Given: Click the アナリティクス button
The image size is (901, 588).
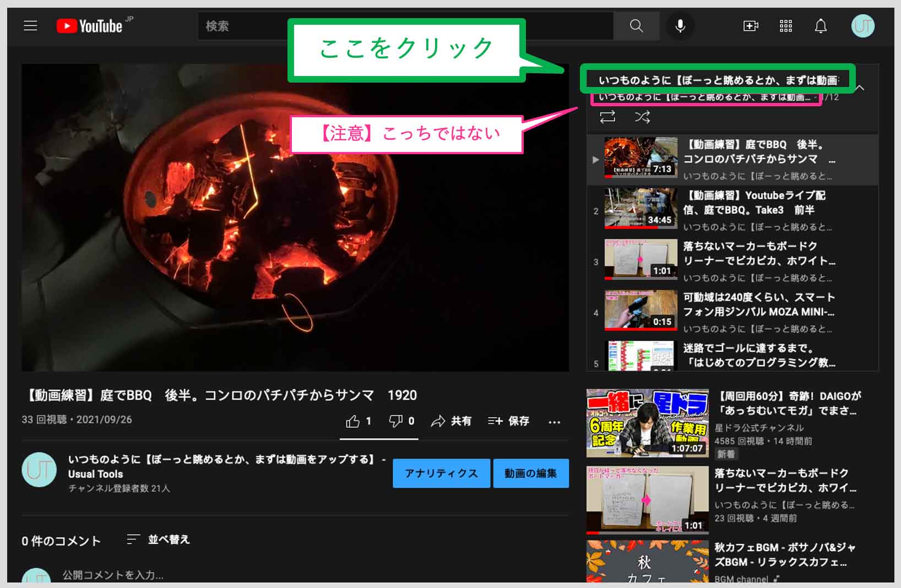Looking at the screenshot, I should (441, 473).
